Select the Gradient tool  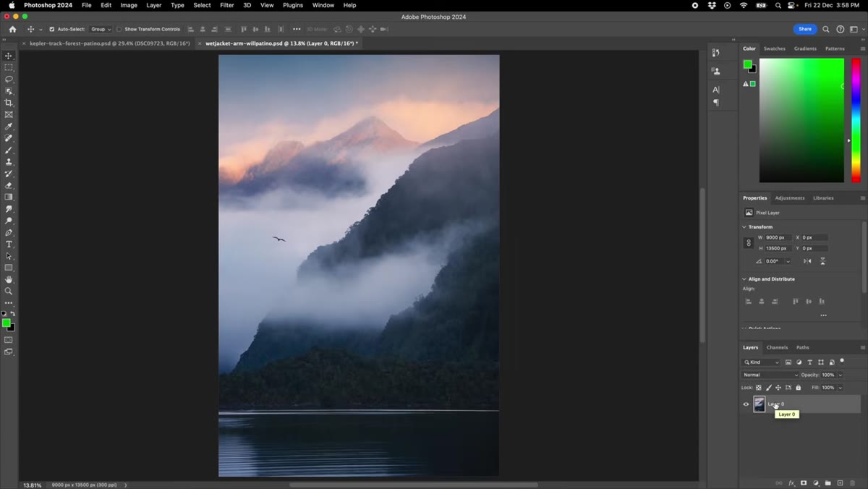pyautogui.click(x=9, y=197)
